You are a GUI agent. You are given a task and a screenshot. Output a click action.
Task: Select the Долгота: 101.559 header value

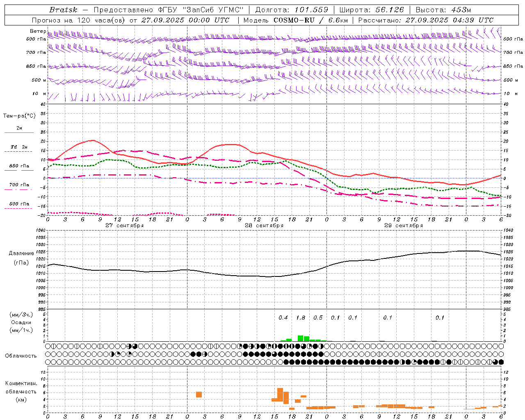292,10
